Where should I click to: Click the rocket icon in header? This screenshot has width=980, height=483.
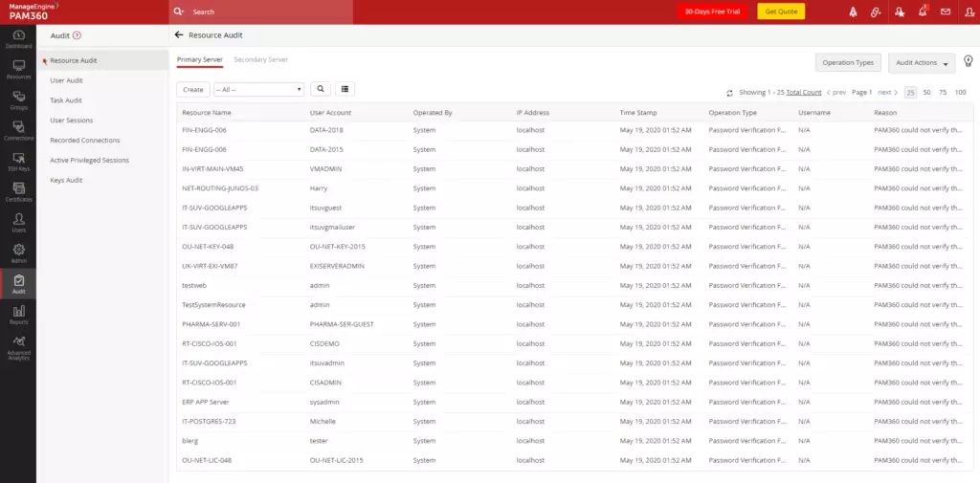853,11
